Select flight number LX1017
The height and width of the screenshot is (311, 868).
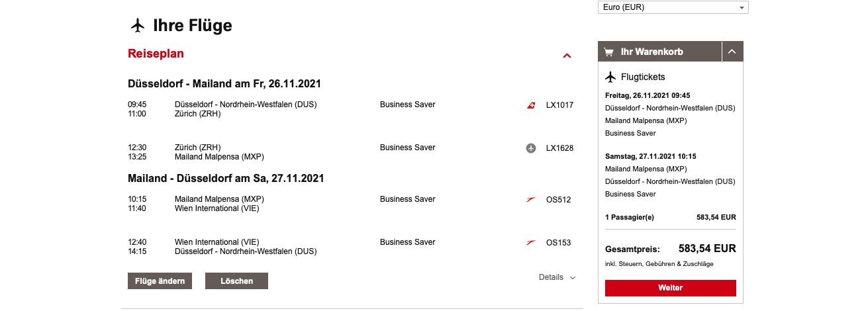tap(559, 105)
